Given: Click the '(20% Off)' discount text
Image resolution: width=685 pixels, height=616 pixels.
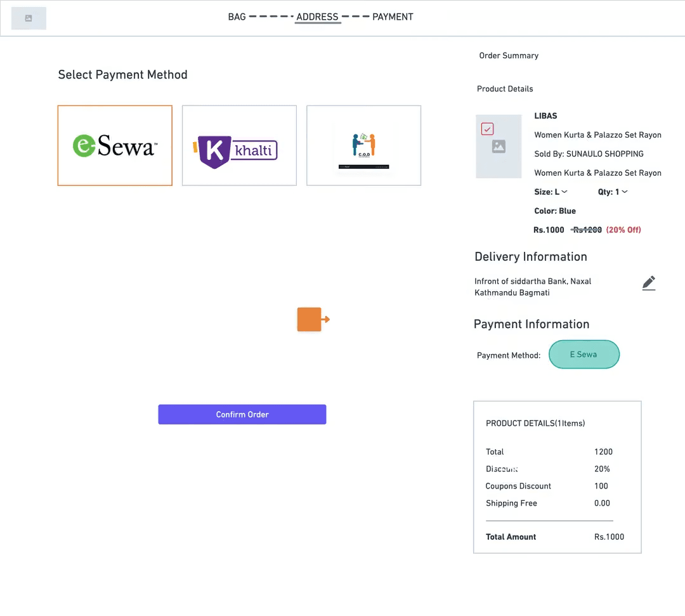Looking at the screenshot, I should 623,230.
